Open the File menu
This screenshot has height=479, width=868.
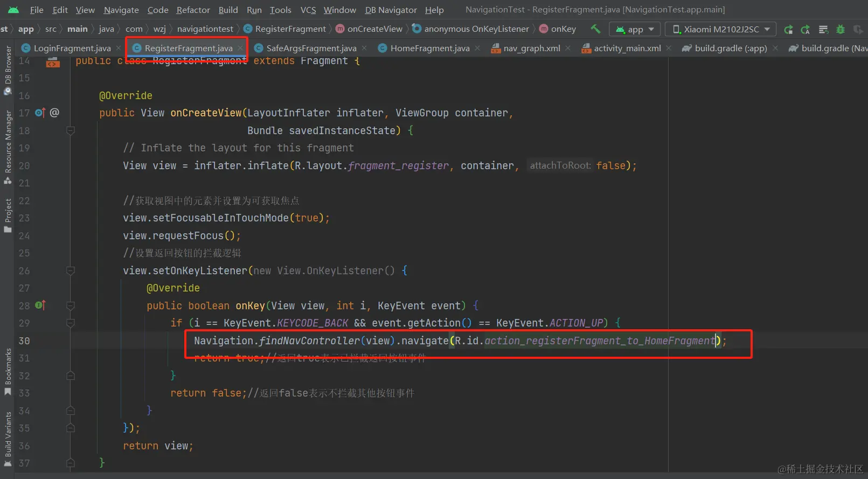37,10
